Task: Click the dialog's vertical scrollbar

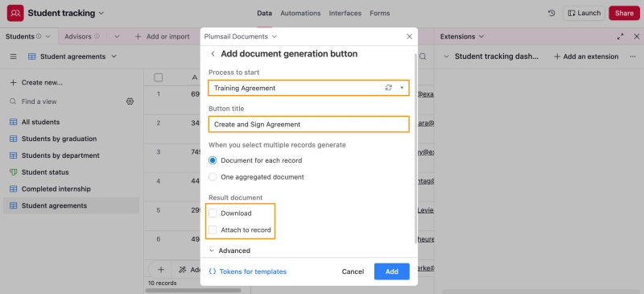Action: (416, 148)
